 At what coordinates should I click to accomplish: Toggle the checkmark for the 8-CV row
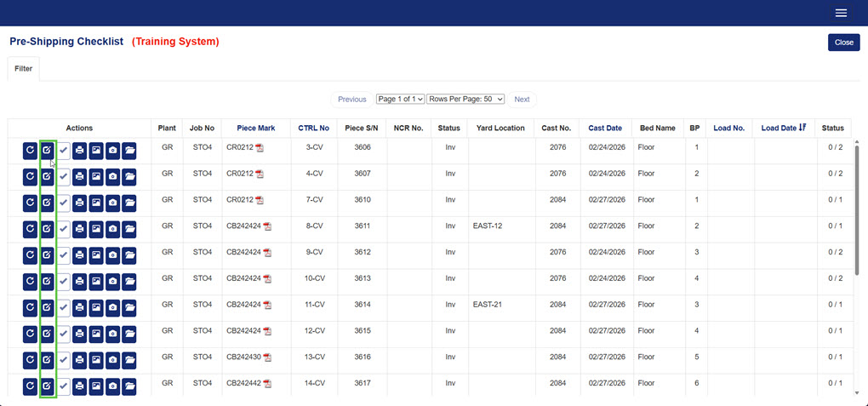click(x=64, y=229)
